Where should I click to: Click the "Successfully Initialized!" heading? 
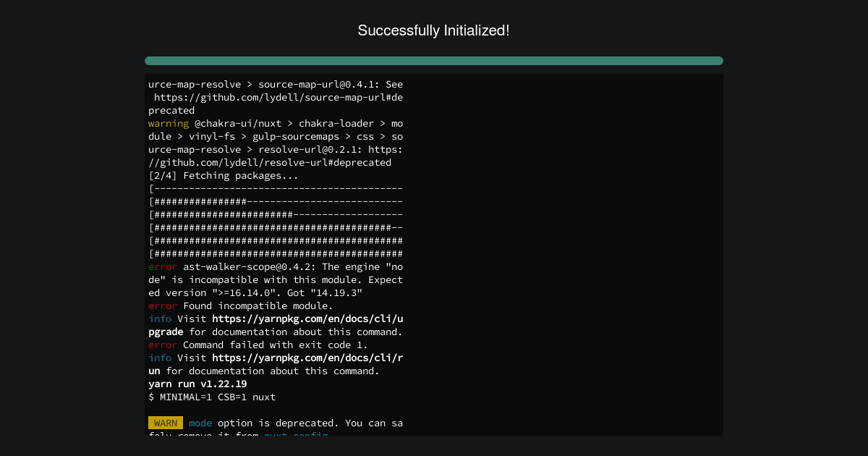[434, 30]
